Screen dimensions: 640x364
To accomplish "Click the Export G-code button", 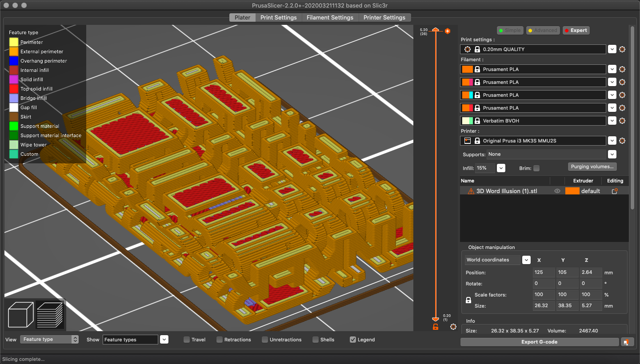I will [x=539, y=342].
